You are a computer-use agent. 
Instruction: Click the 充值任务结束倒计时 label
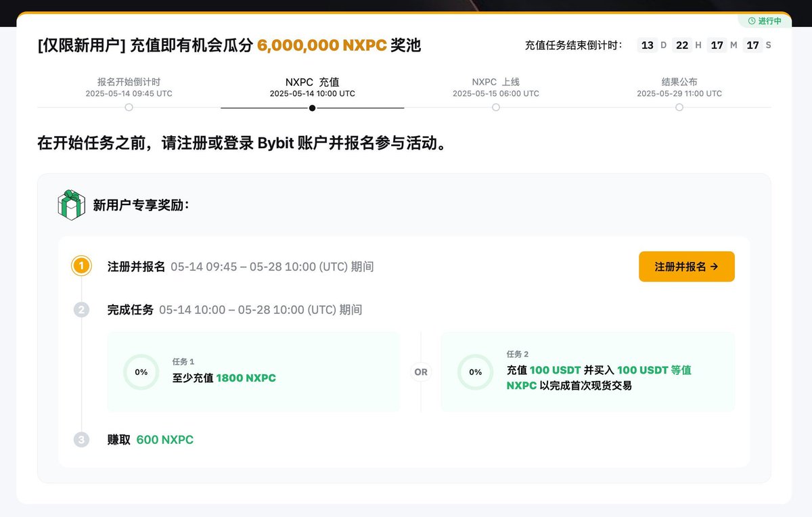coord(574,45)
